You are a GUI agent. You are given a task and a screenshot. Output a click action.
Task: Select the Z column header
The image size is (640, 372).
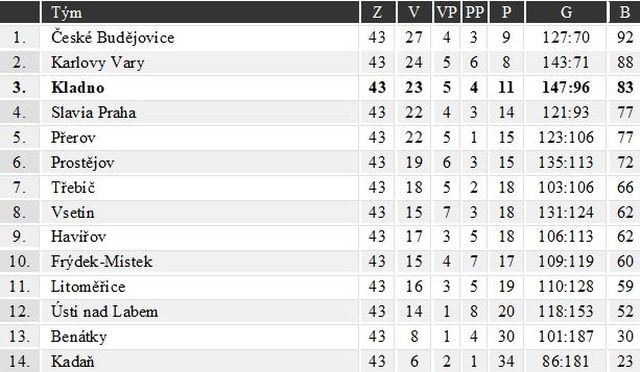[x=378, y=13]
